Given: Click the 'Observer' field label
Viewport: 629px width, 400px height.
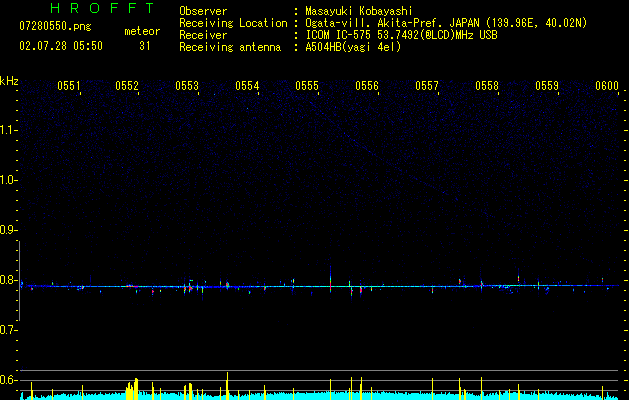Looking at the screenshot, I should [203, 11].
